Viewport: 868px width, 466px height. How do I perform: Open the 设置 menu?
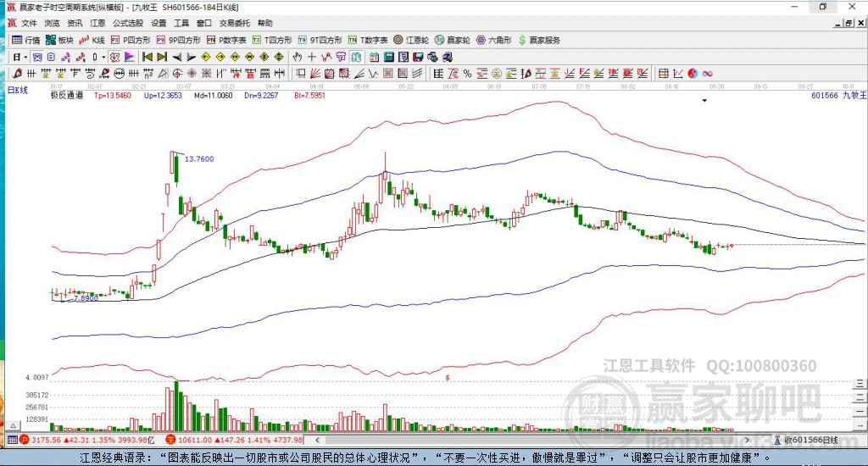[x=159, y=23]
